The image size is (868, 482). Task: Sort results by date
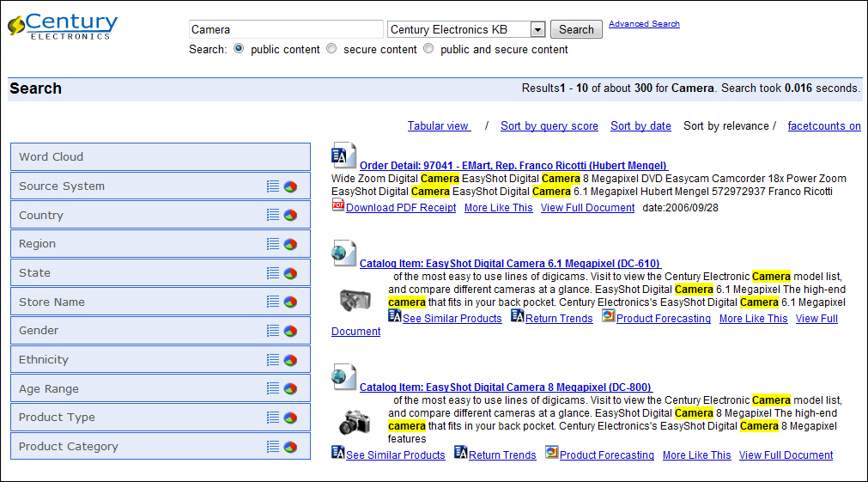(x=640, y=125)
